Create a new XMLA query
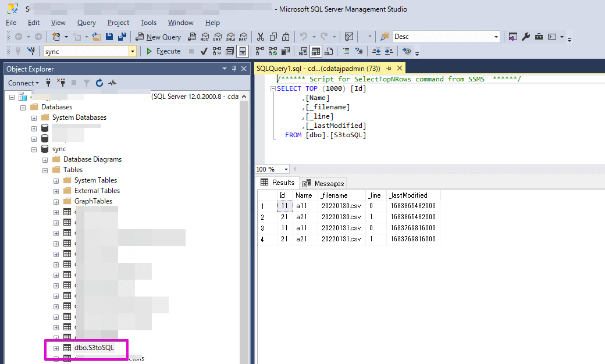 (230, 37)
